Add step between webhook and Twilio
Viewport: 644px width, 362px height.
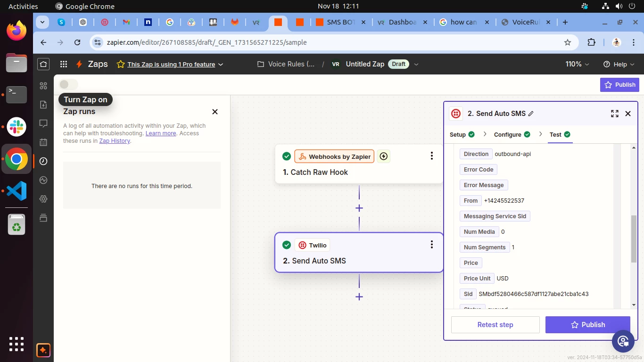click(359, 208)
